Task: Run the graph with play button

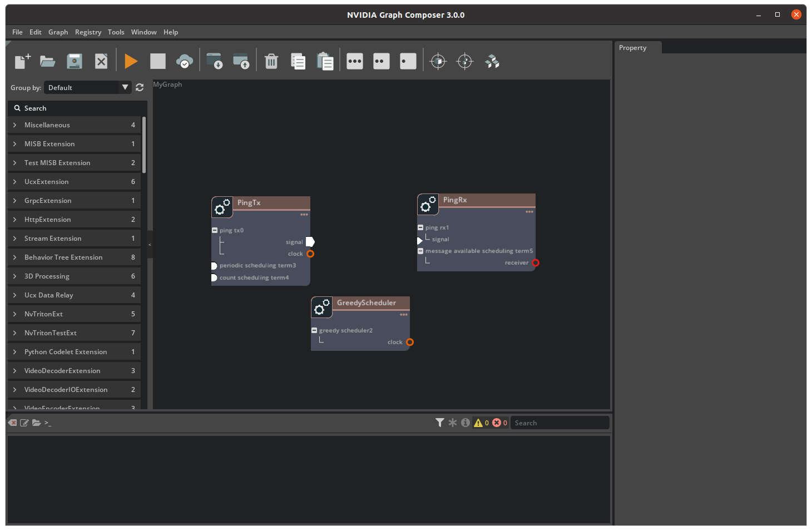Action: point(131,61)
